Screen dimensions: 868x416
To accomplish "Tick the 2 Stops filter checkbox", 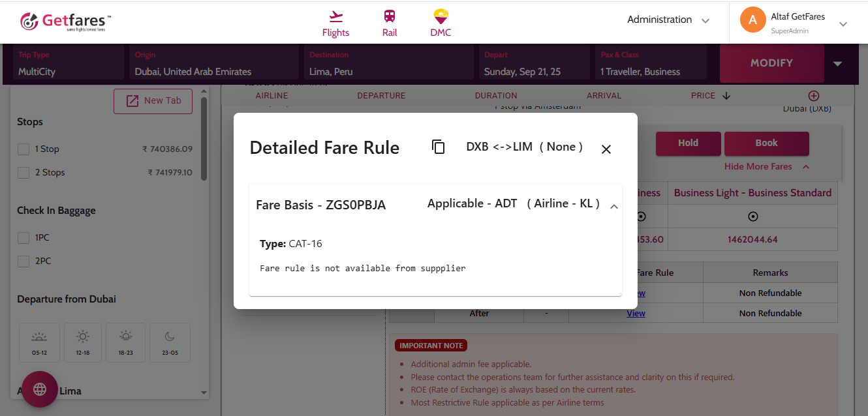I will (x=23, y=173).
